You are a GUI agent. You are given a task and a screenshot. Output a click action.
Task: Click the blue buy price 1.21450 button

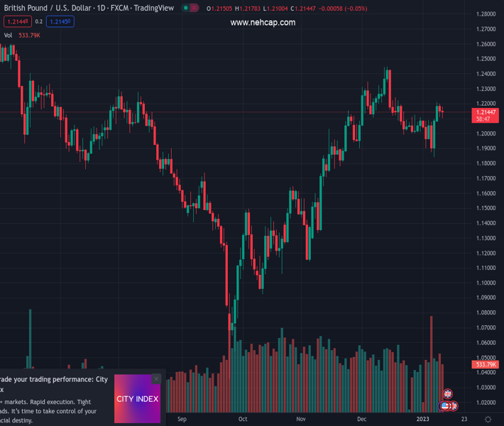(60, 22)
